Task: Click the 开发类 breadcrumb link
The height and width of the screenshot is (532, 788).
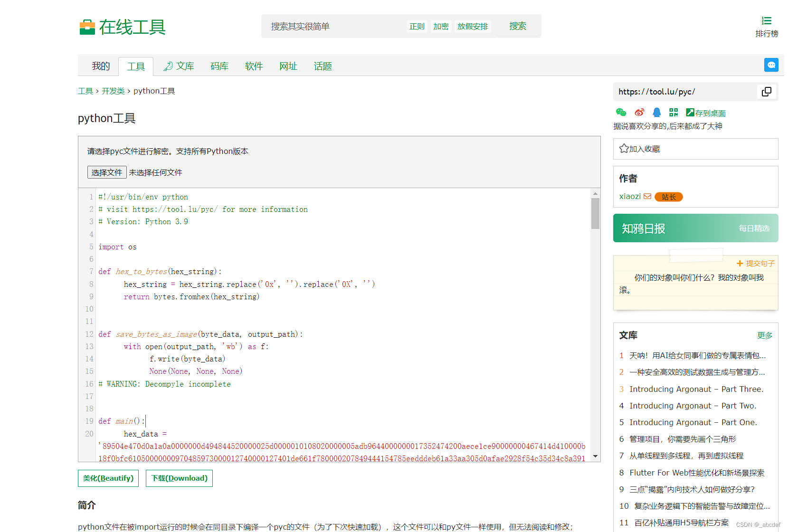Action: coord(113,91)
